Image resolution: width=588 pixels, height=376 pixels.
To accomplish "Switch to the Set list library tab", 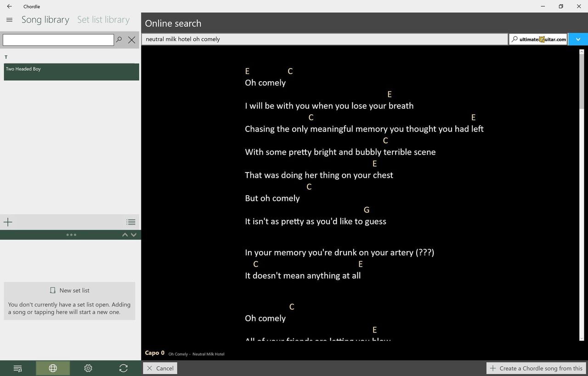I will point(103,20).
